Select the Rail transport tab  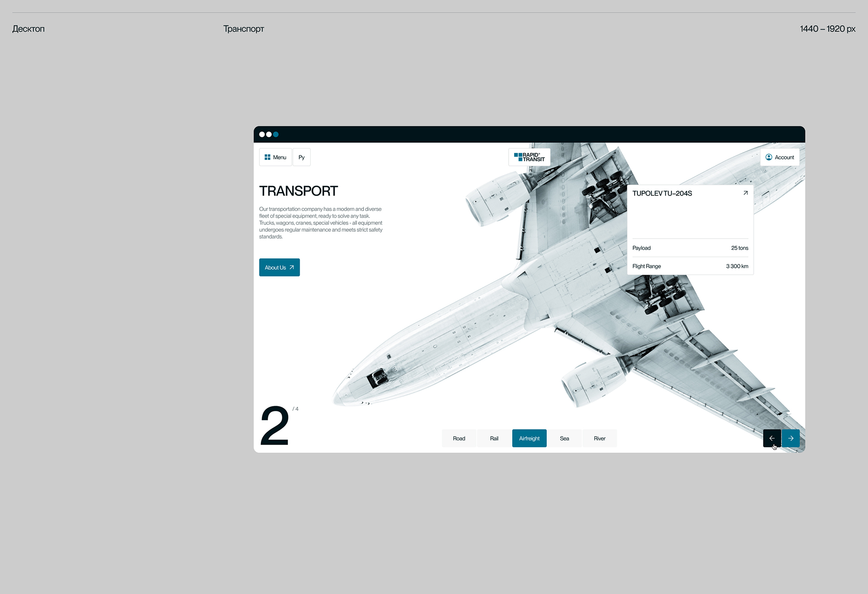494,438
